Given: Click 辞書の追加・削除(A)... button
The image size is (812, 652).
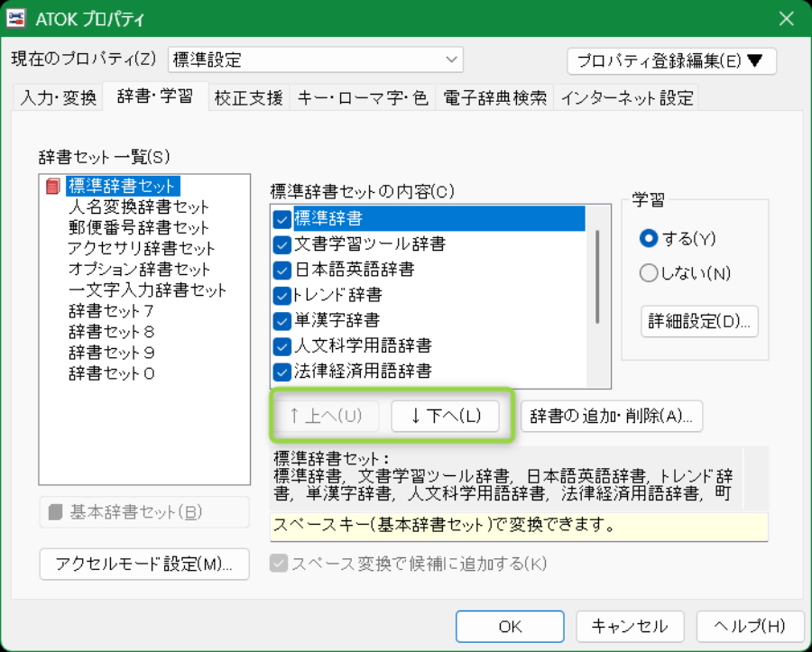Looking at the screenshot, I should (611, 416).
